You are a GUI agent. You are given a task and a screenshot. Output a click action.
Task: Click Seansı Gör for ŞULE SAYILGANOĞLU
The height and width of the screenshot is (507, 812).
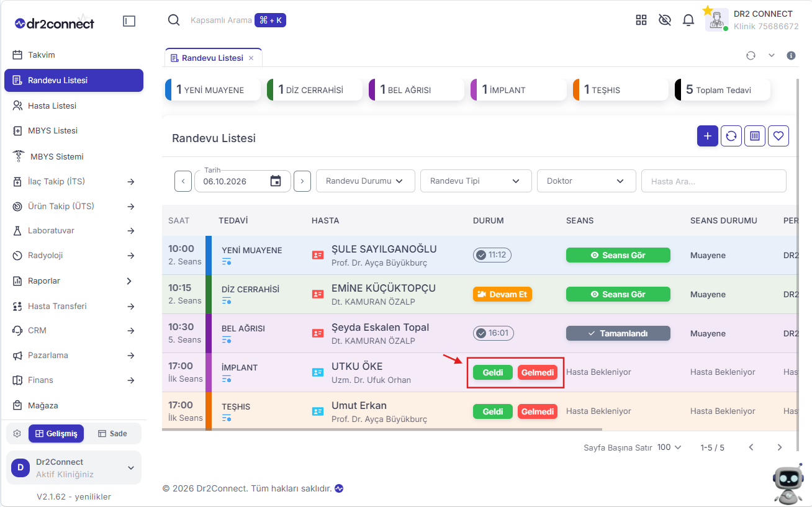pyautogui.click(x=618, y=255)
